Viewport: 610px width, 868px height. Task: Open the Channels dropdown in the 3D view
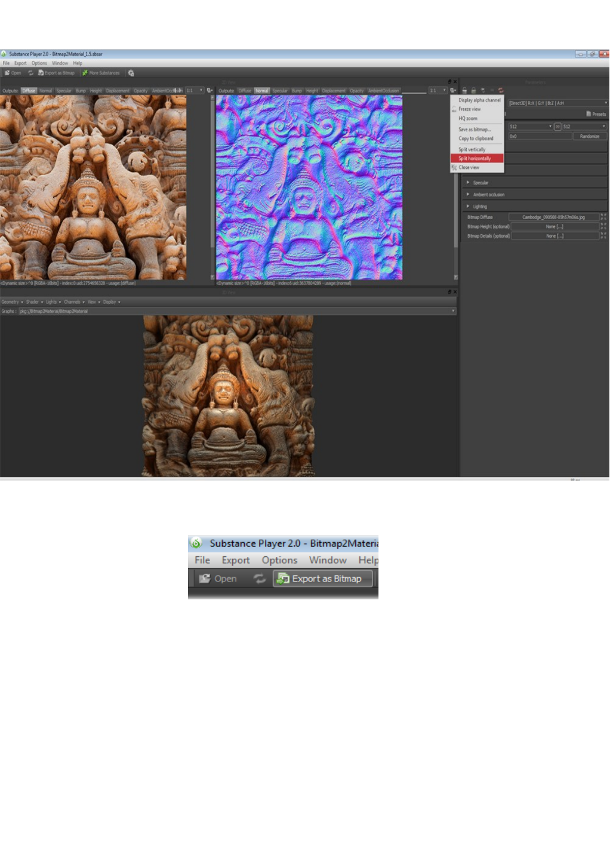(74, 302)
